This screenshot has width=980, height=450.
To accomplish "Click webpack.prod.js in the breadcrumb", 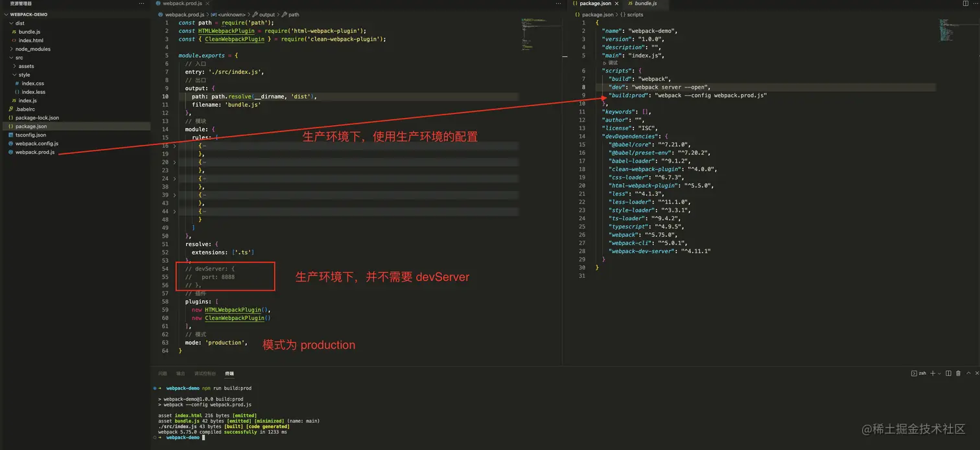I will [x=183, y=14].
